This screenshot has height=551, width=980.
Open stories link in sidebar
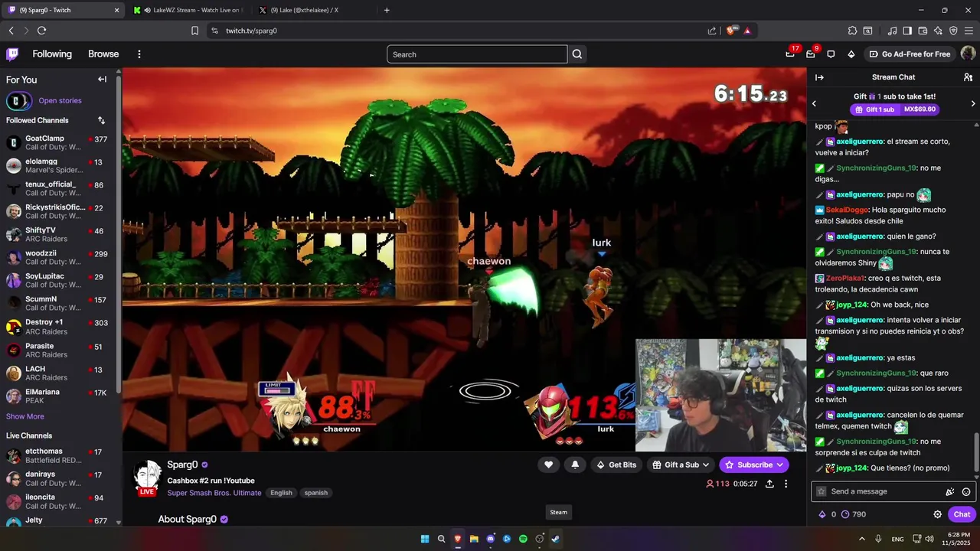[60, 100]
